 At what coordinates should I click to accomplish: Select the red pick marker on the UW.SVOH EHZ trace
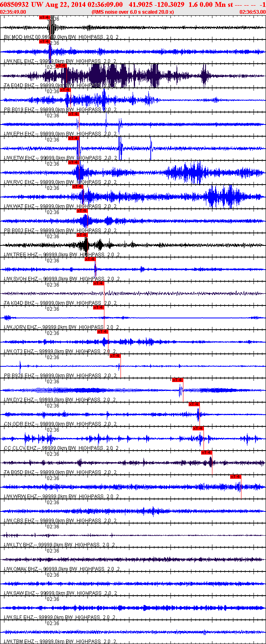point(90,259)
